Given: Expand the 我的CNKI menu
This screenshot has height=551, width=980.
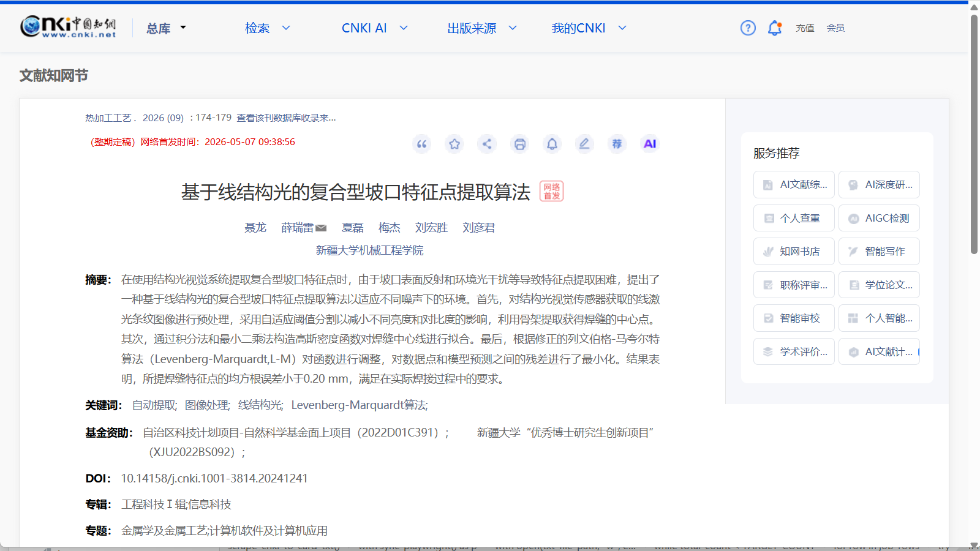Looking at the screenshot, I should click(589, 28).
